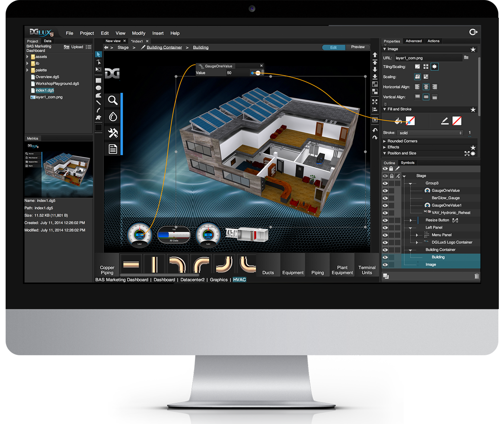Click the image URL input field
Image resolution: width=504 pixels, height=424 pixels.
(x=427, y=57)
